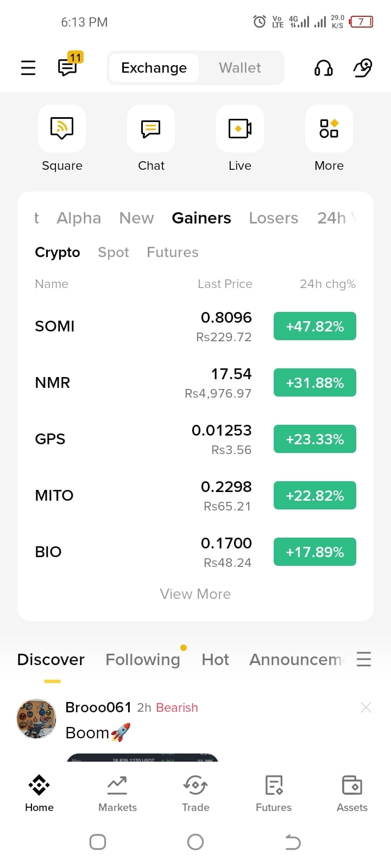
Task: Select the Spot sub-tab
Action: (x=113, y=252)
